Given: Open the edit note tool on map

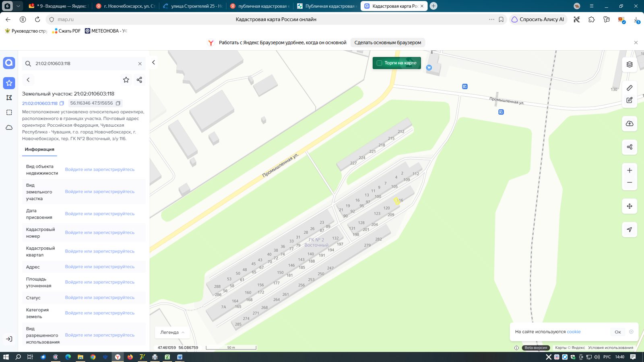Looking at the screenshot, I should pos(630,100).
